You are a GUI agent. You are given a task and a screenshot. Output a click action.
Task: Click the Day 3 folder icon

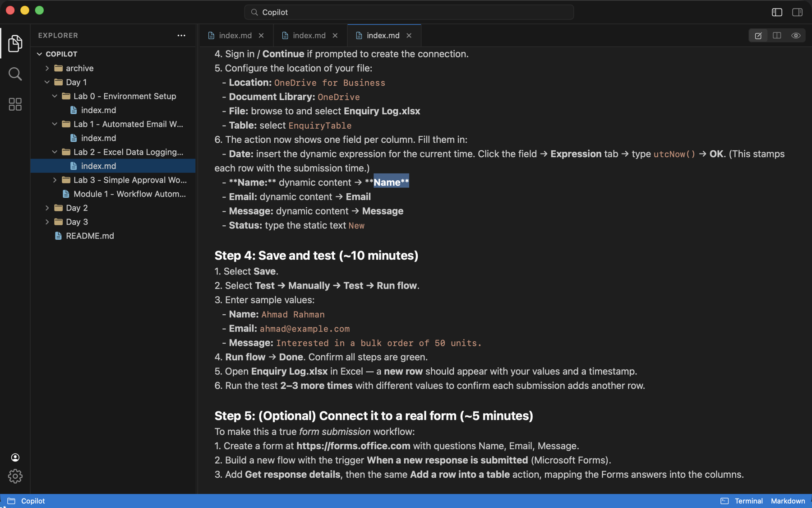[59, 222]
